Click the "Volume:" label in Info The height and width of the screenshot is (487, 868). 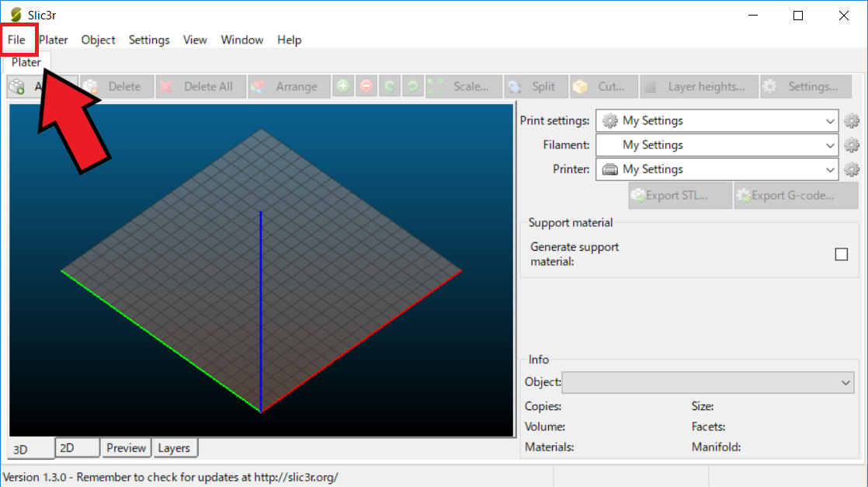click(x=545, y=426)
